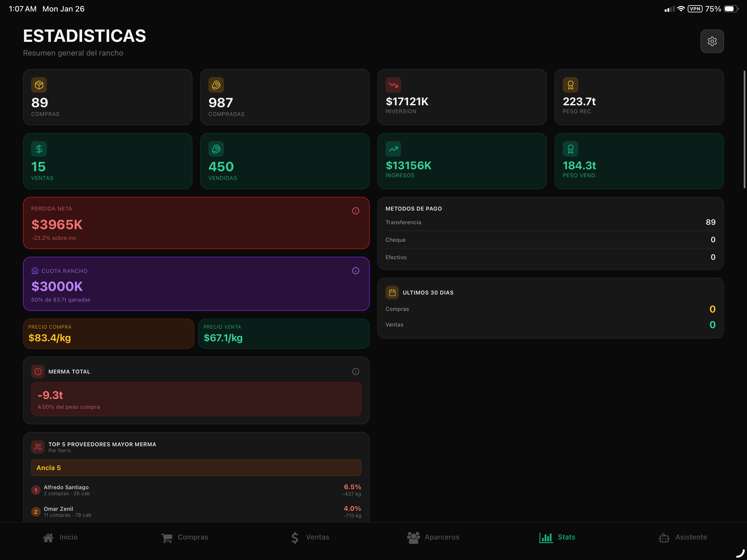
Task: Tap the people icon beside Top 5 Proveedores
Action: click(x=38, y=447)
